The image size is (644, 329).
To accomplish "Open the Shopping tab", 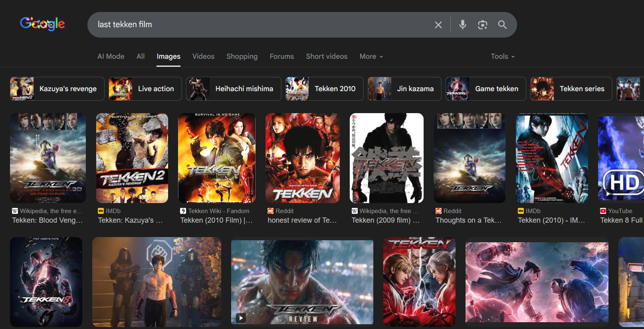I will coord(242,56).
